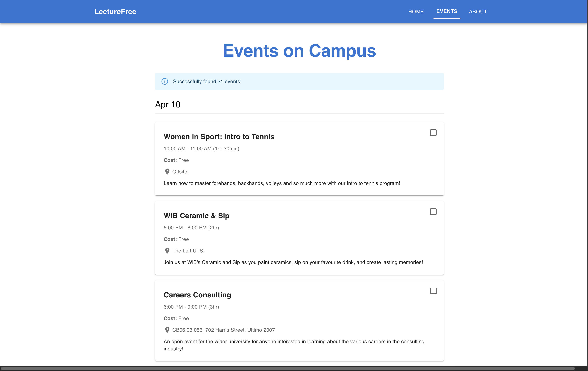Tick the WiB Ceramic & Sip checkbox
Viewport: 588px width, 371px height.
[x=433, y=212]
